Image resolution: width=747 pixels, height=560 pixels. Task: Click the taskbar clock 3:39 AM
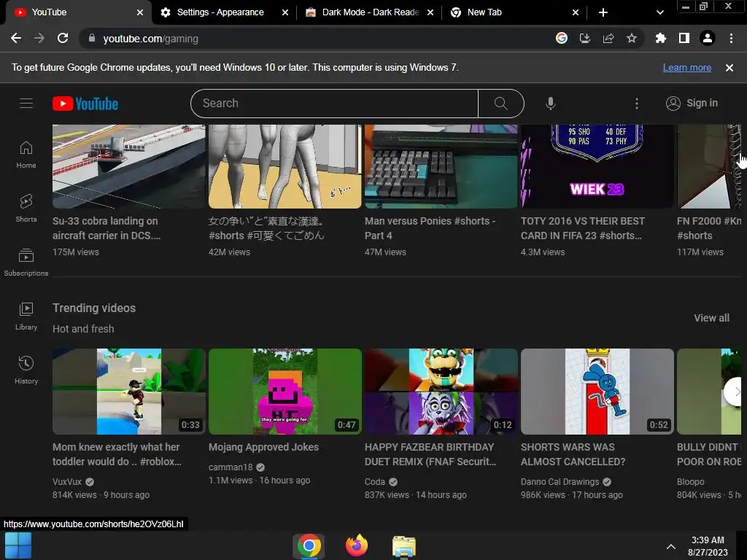(708, 540)
